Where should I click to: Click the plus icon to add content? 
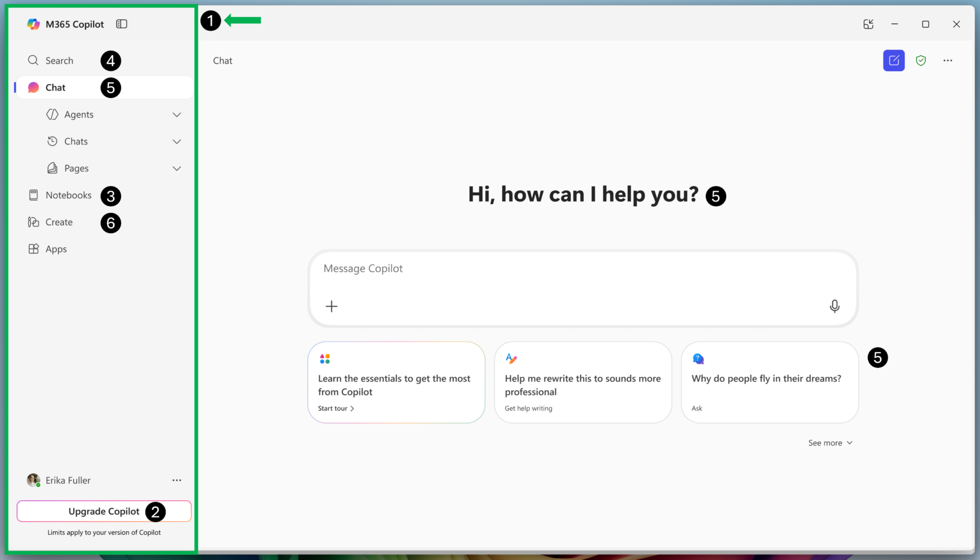331,306
